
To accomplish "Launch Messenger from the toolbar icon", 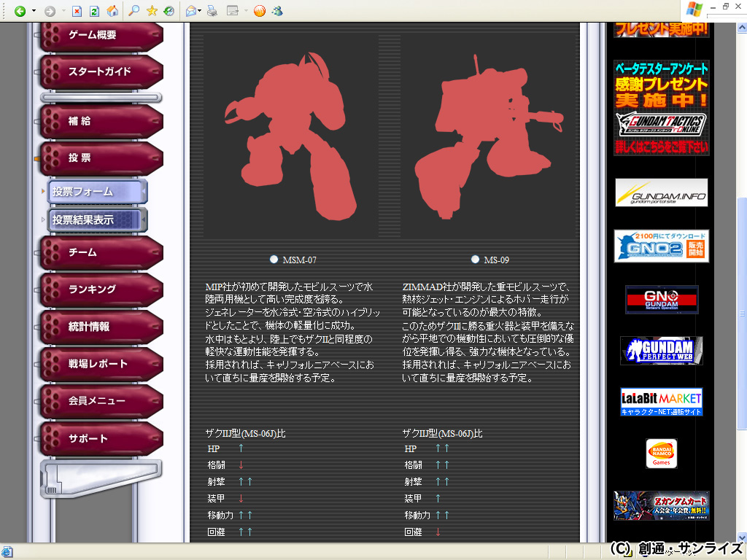I will click(277, 11).
